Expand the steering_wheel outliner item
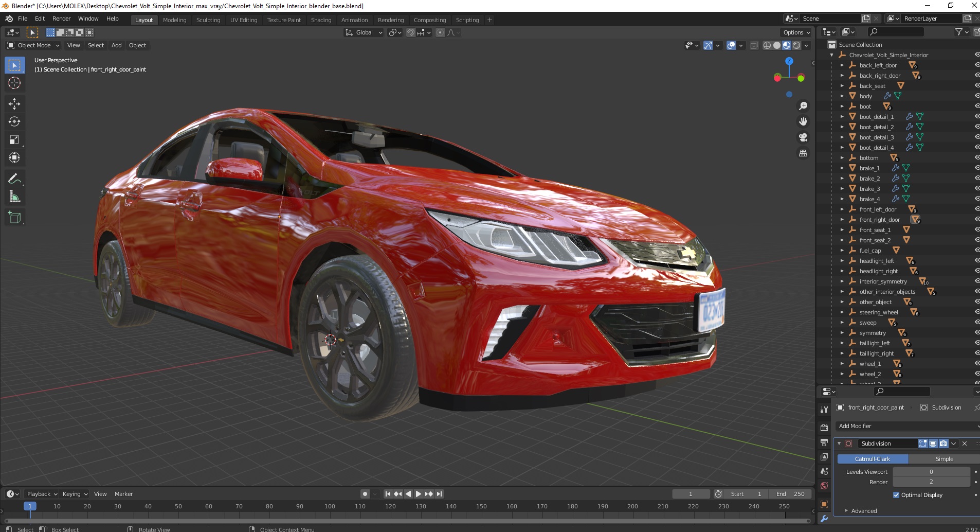This screenshot has width=980, height=532. [842, 312]
